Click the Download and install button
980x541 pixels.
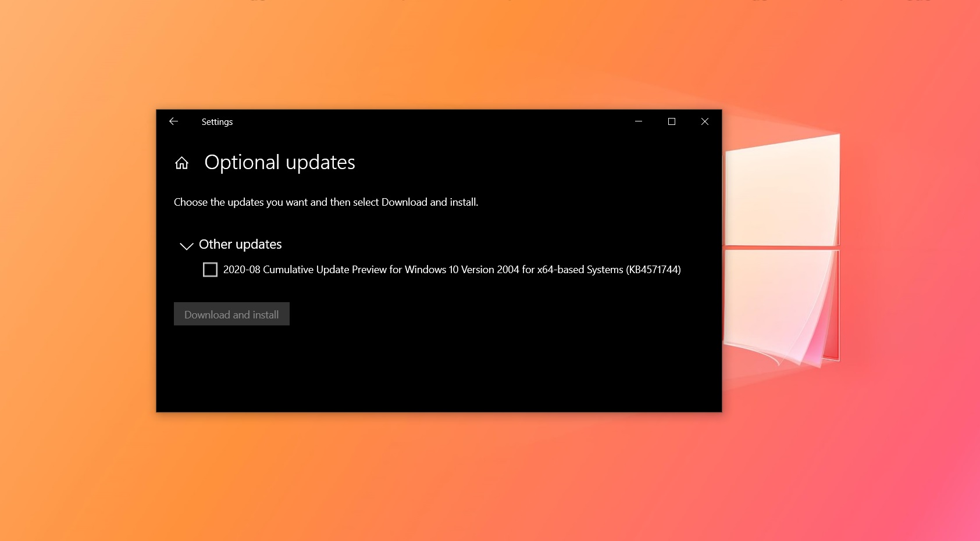pos(231,314)
